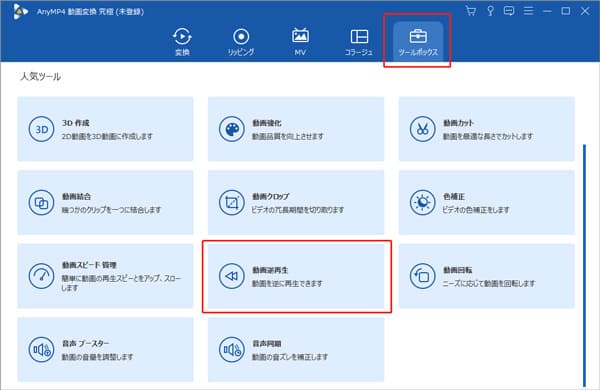Open the 動画強化 tool title
The width and height of the screenshot is (600, 390).
(267, 123)
